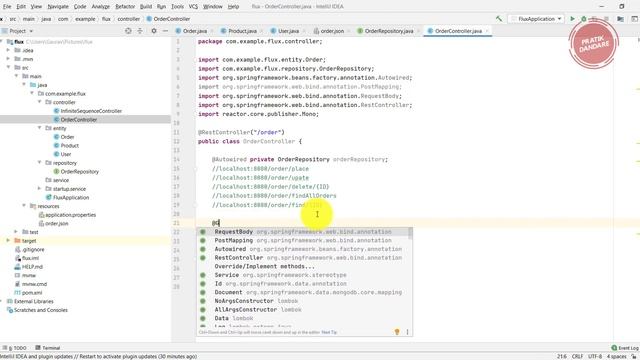Select the pom.xml file

(x=32, y=293)
